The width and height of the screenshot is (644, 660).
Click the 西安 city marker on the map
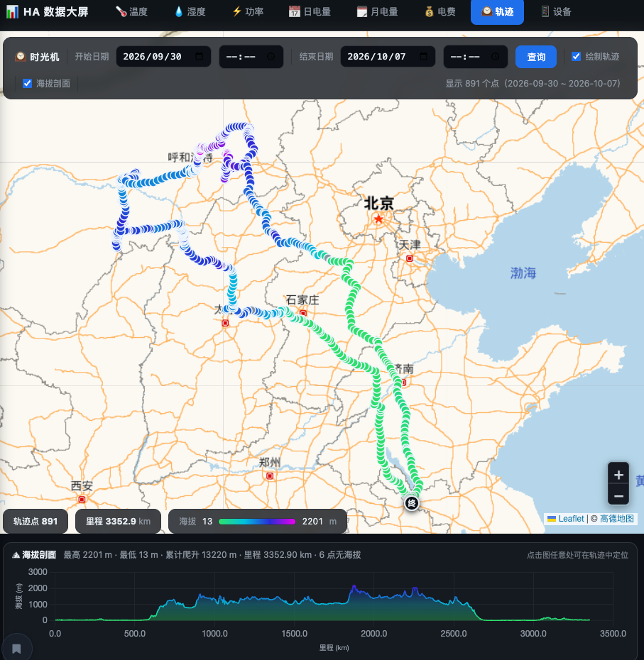click(x=82, y=499)
